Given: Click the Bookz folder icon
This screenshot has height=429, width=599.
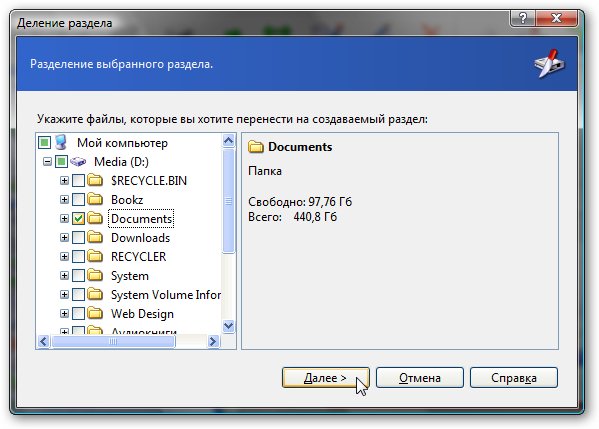Looking at the screenshot, I should click(95, 199).
